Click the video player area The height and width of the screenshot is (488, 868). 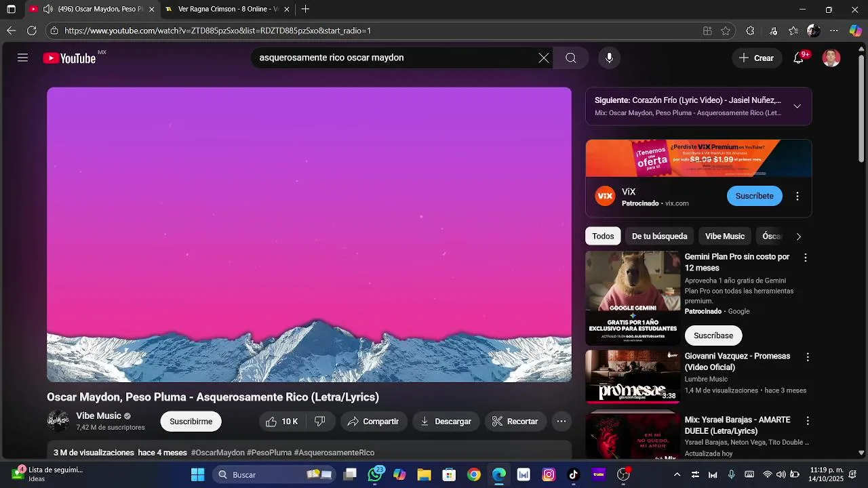pos(309,235)
